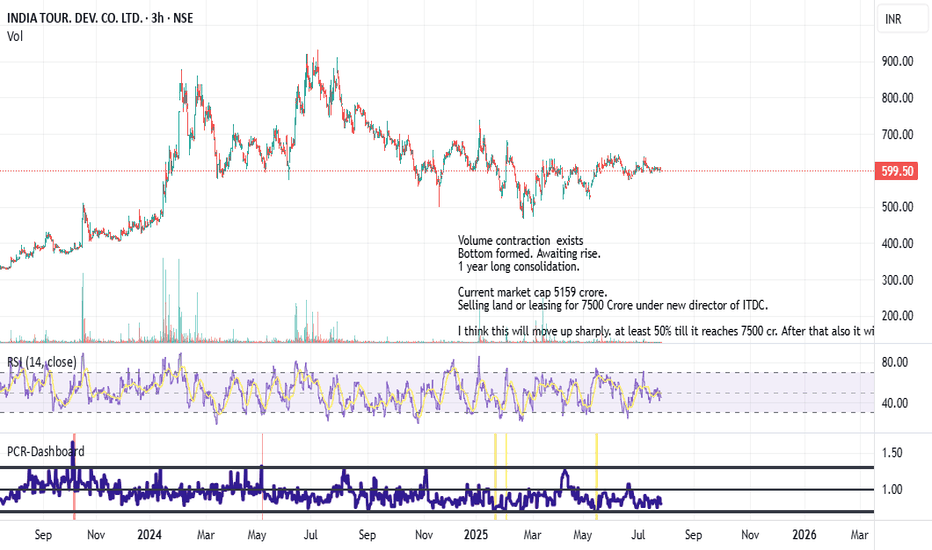The width and height of the screenshot is (932, 550).
Task: Click the 'Bottom formed. Awaiting rise.' annotation line
Action: pyautogui.click(x=529, y=253)
